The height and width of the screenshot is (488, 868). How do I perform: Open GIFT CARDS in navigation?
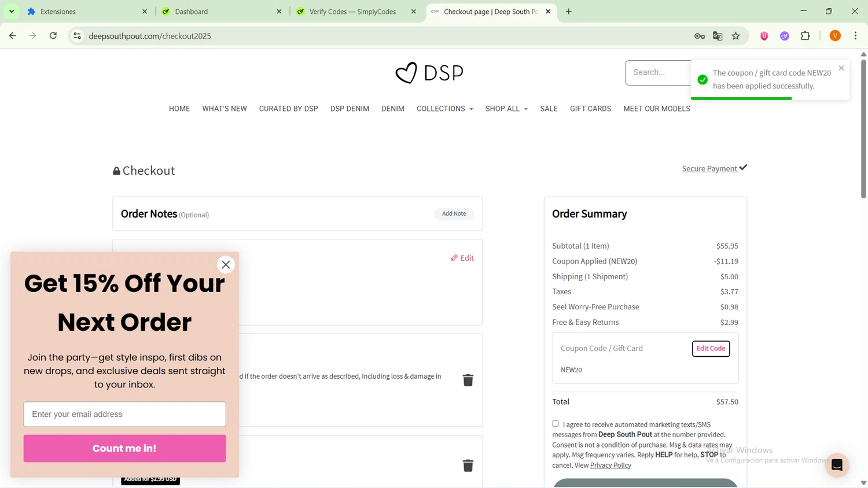[x=590, y=109]
